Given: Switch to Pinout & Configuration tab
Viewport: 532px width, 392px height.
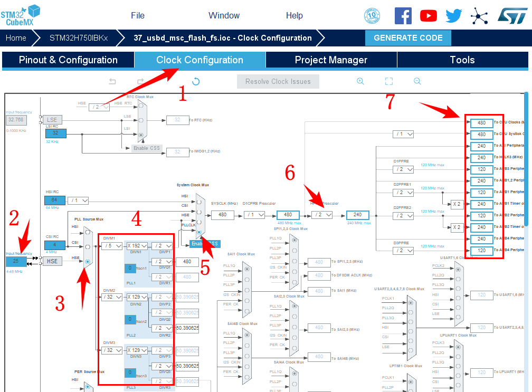Looking at the screenshot, I should coord(68,60).
